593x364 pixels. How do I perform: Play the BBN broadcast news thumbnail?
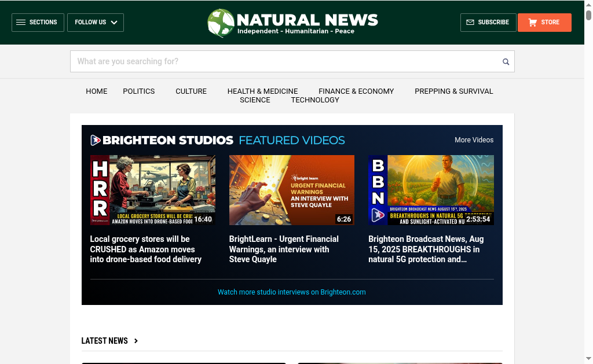[x=431, y=190]
